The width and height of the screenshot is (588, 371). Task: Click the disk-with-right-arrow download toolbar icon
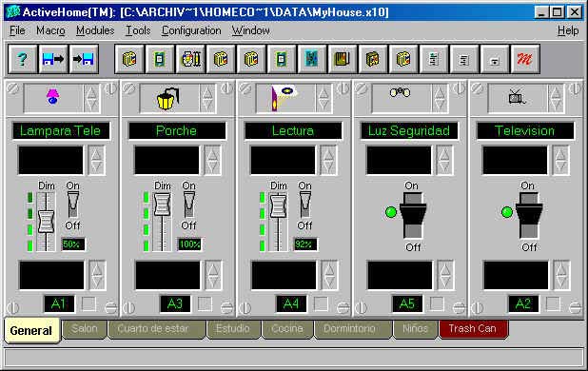[x=53, y=59]
